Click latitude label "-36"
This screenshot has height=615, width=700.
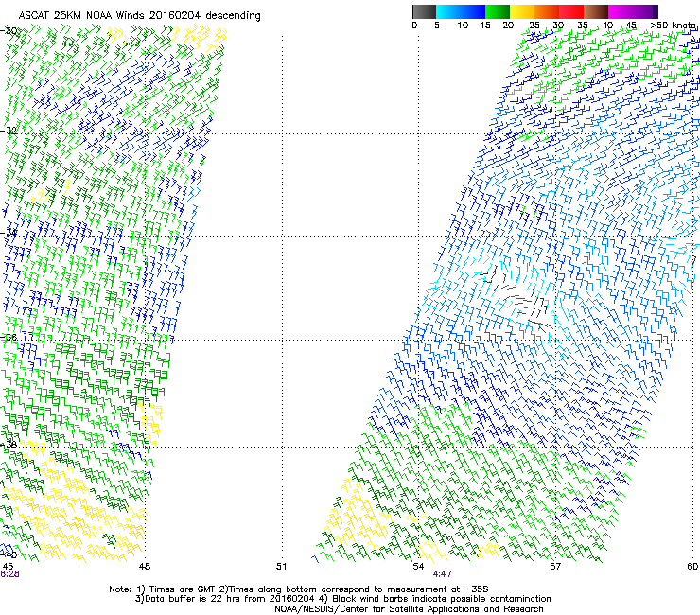coord(9,337)
